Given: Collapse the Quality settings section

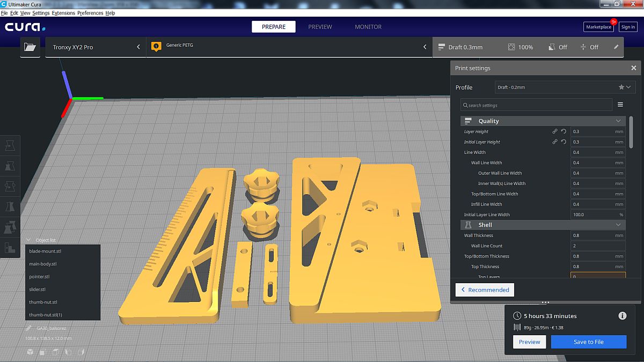Looking at the screenshot, I should [x=618, y=121].
